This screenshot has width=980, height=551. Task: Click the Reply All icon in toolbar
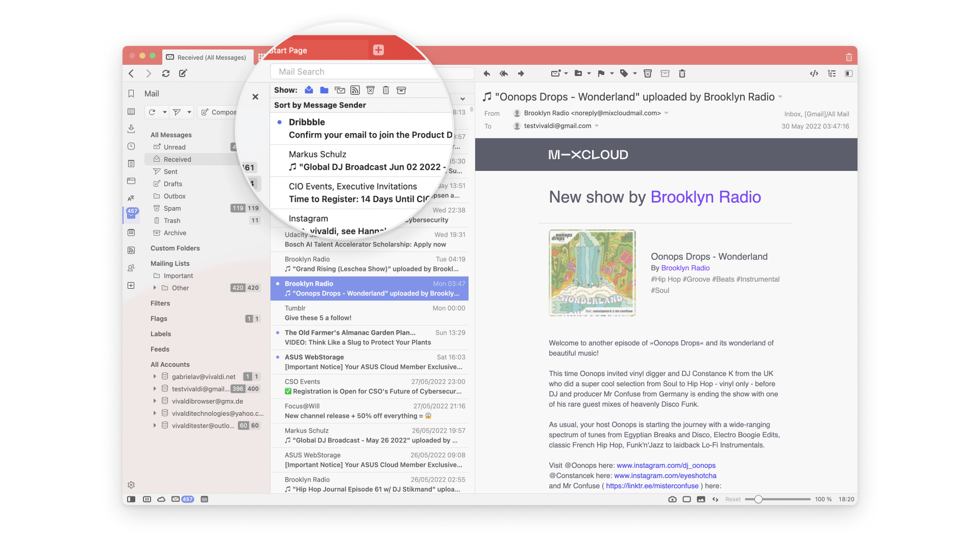coord(503,72)
